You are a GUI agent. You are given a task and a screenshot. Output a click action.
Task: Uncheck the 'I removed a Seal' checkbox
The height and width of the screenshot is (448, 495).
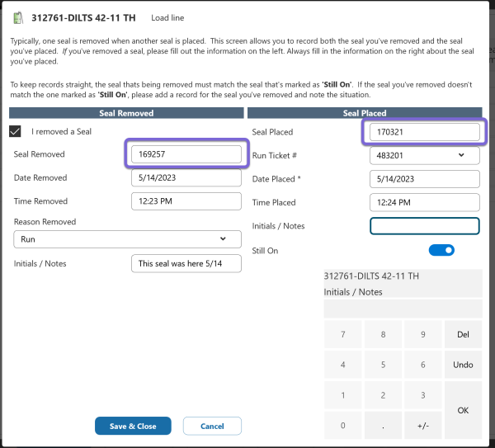click(x=16, y=131)
